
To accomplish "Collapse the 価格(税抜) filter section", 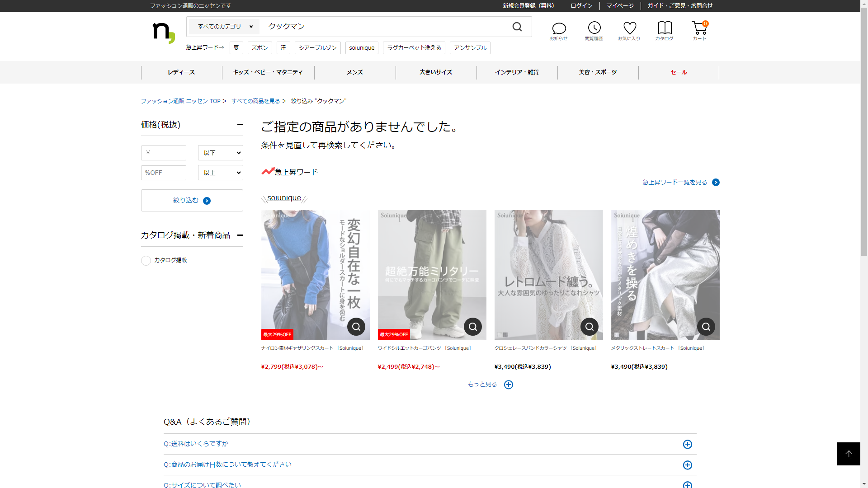I will [x=240, y=125].
